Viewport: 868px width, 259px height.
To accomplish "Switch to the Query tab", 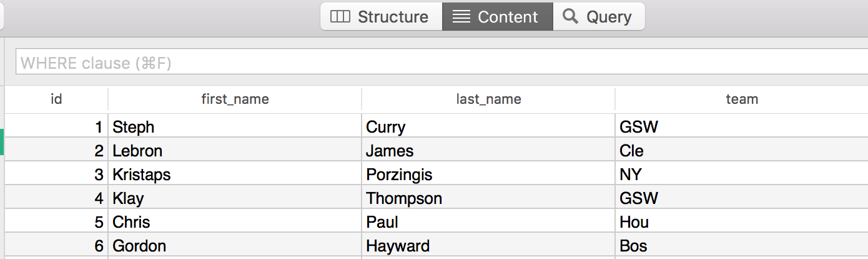I will 598,17.
